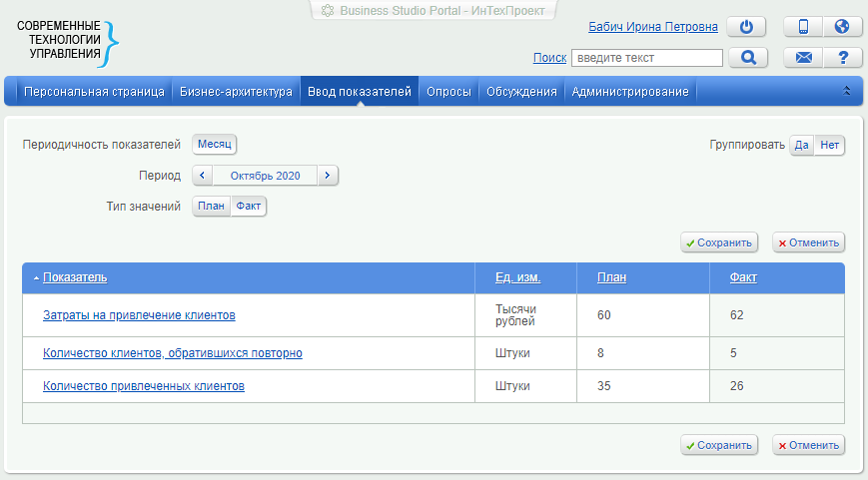Click the globe language icon
Image resolution: width=868 pixels, height=480 pixels.
(x=842, y=27)
